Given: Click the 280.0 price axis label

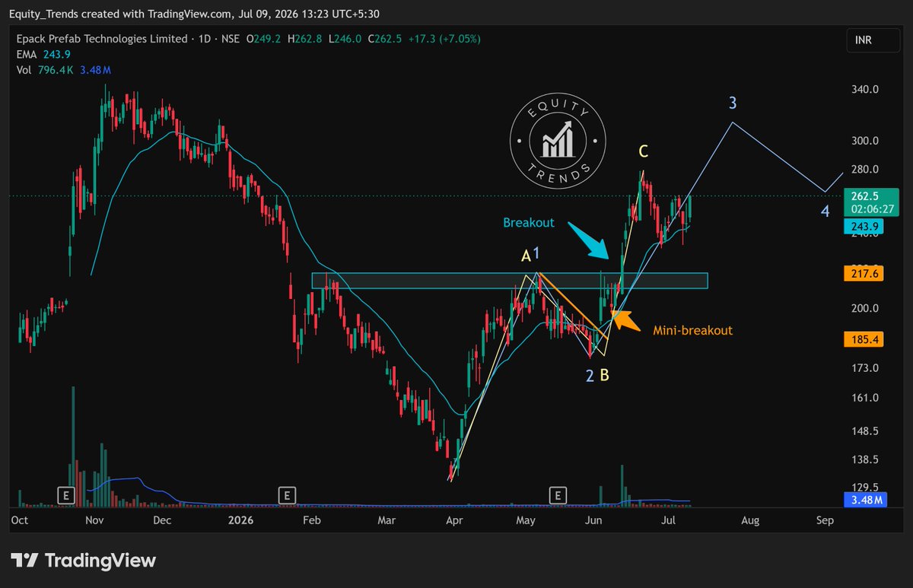Looking at the screenshot, I should coord(865,169).
